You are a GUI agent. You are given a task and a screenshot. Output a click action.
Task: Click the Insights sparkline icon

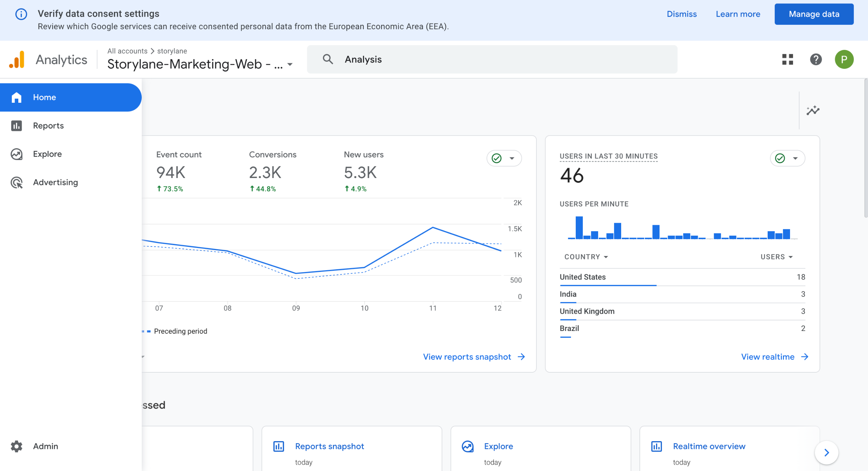click(x=813, y=110)
